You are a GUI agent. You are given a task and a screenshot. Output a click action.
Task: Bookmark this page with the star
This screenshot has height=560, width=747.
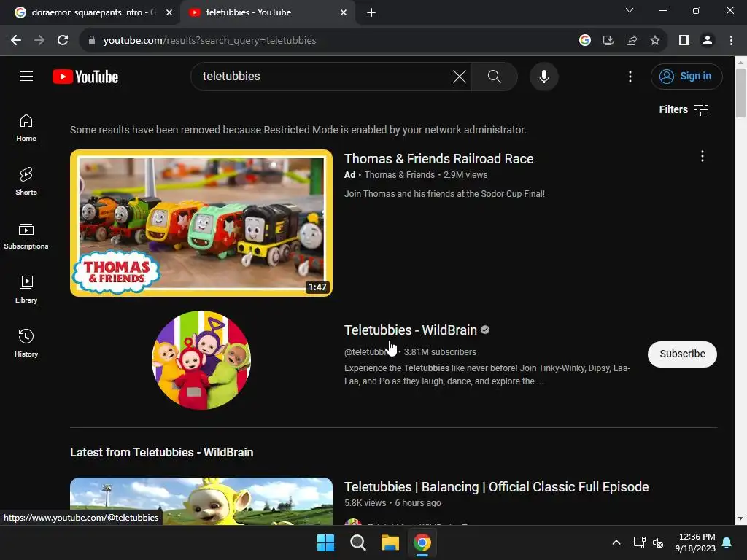tap(655, 41)
